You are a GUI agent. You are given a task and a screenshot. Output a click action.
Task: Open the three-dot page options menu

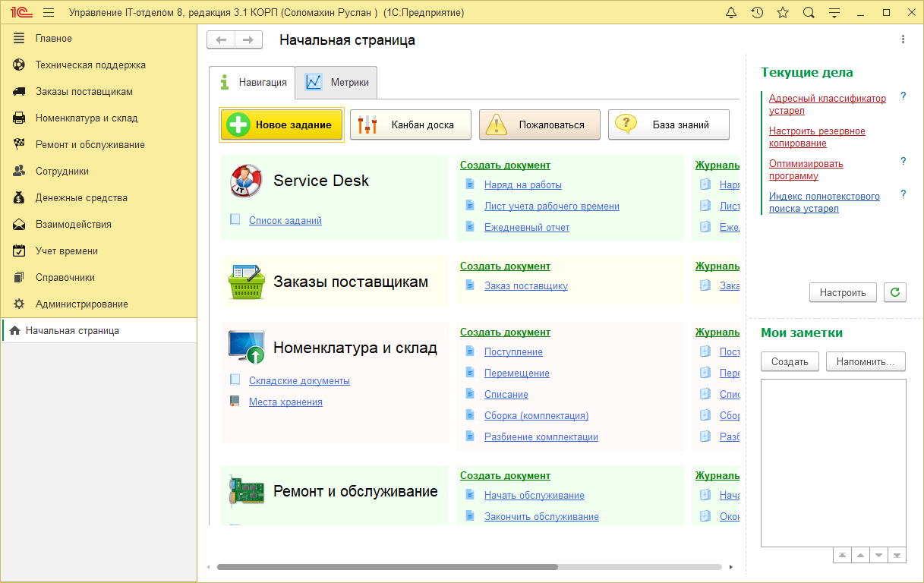tap(903, 39)
